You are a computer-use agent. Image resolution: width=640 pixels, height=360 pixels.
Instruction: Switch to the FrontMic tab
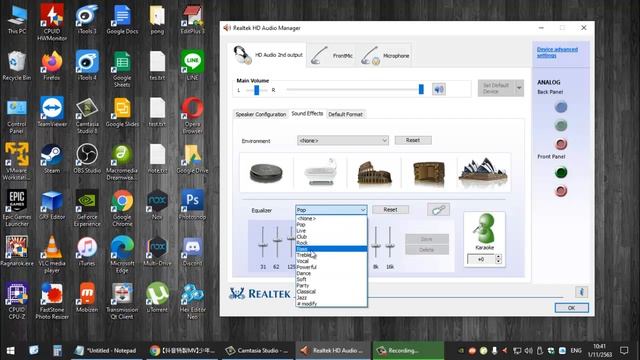coord(333,55)
